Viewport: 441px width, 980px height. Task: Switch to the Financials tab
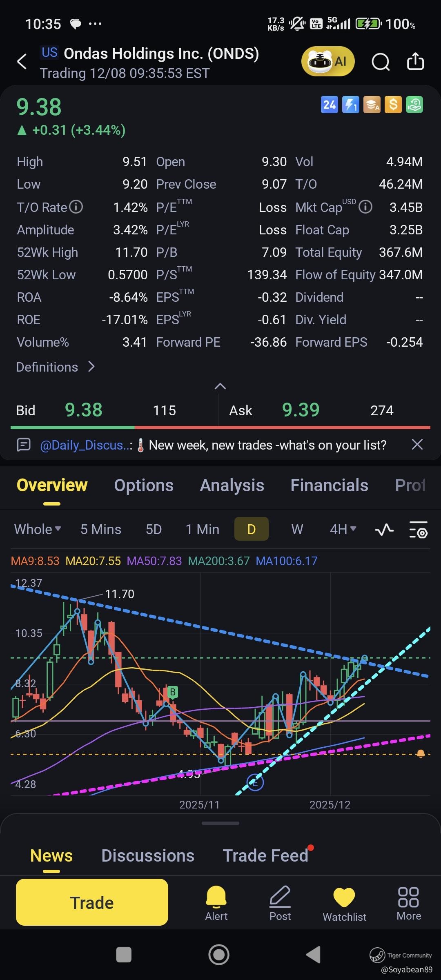pyautogui.click(x=329, y=486)
